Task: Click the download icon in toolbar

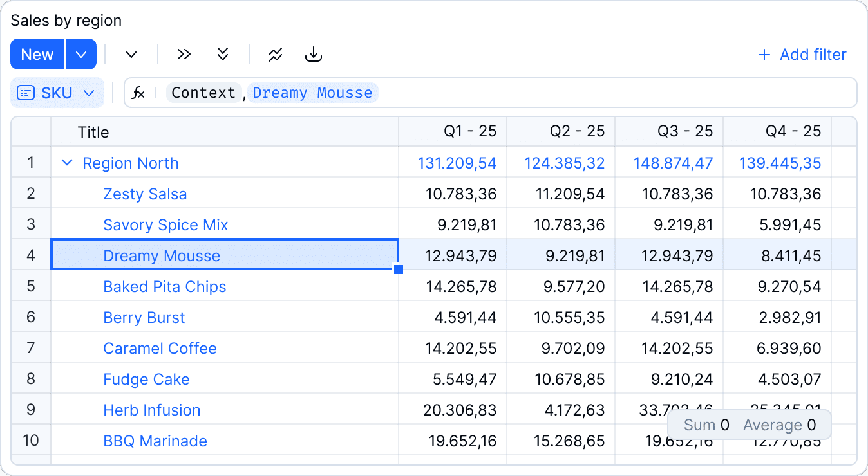Action: pos(313,55)
